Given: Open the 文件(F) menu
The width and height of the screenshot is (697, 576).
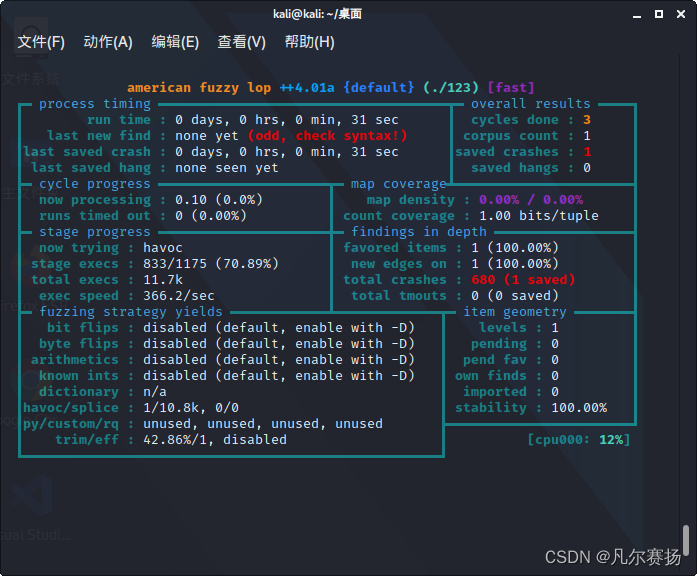Looking at the screenshot, I should click(41, 42).
